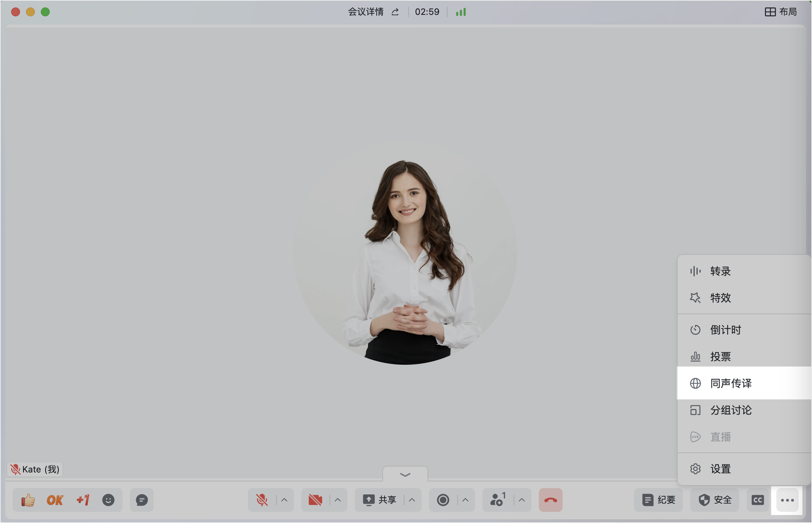Choose 倒计时 countdown menu item
The width and height of the screenshot is (812, 523).
click(x=744, y=330)
